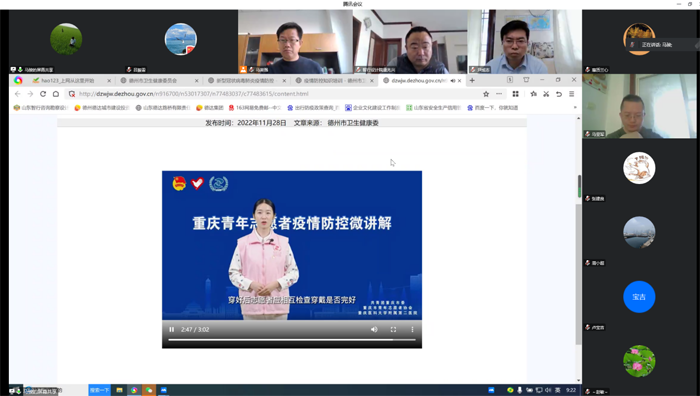Pause the video player
The height and width of the screenshot is (396, 700).
point(171,329)
